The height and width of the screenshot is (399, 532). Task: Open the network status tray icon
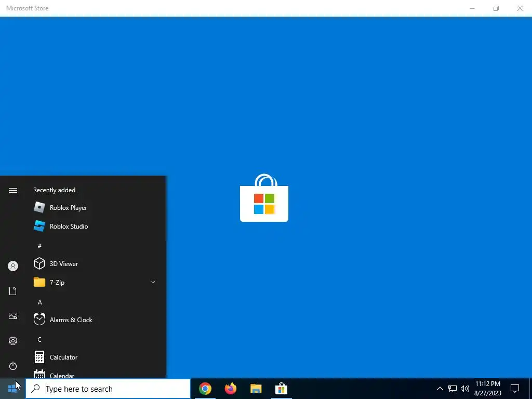coord(453,389)
